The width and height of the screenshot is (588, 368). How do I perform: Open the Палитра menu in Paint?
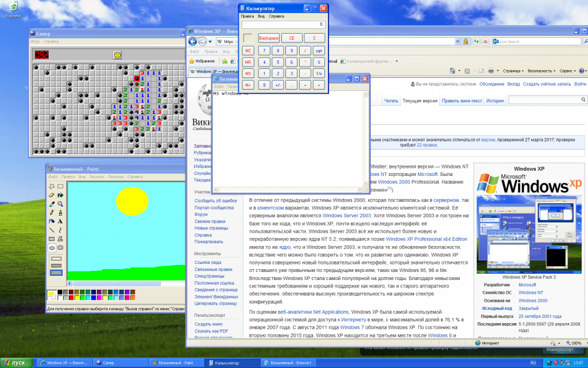[x=115, y=177]
